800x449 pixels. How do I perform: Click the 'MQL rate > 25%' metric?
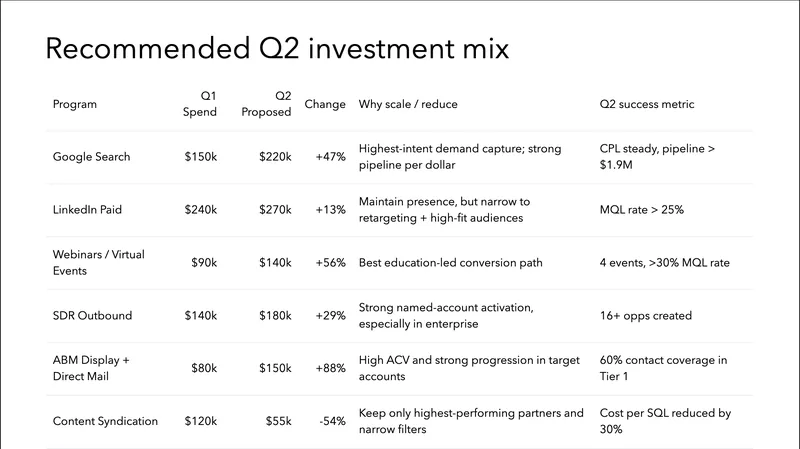(x=643, y=210)
